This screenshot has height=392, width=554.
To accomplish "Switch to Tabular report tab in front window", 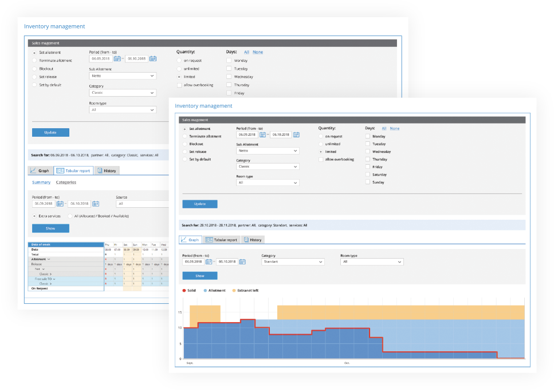I will tap(222, 240).
